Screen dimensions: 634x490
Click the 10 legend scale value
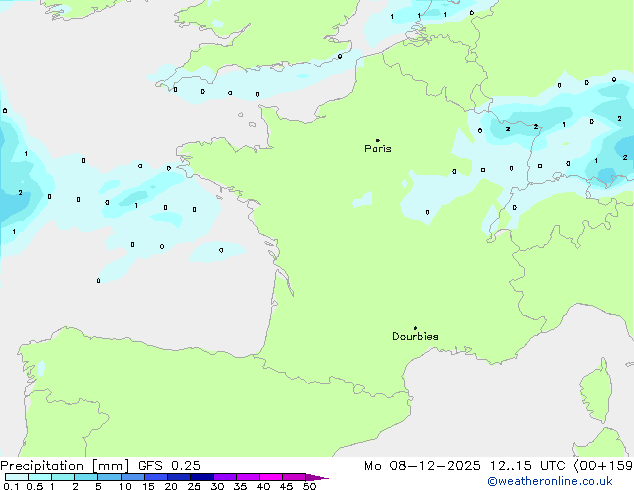pos(125,486)
